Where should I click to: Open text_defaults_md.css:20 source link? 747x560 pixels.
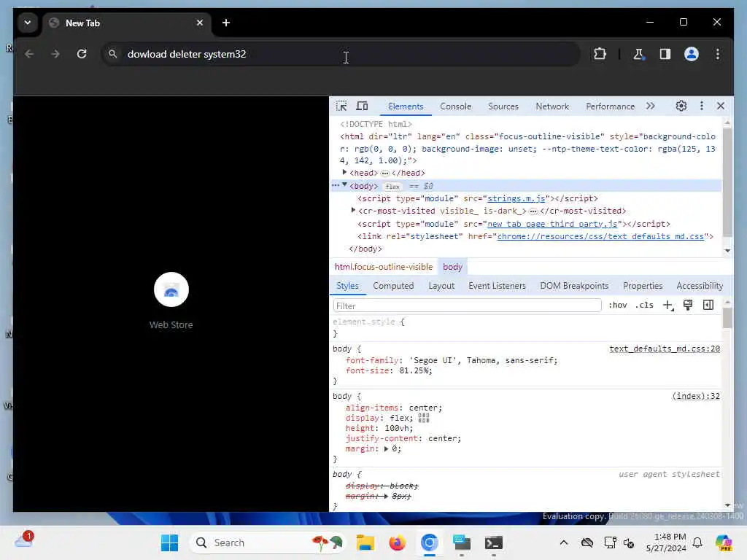click(x=664, y=349)
